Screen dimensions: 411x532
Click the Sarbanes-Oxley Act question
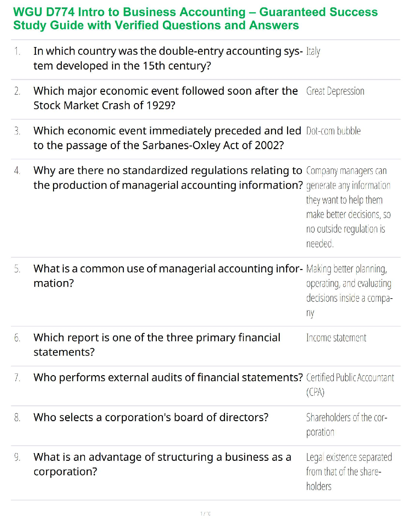[167, 138]
